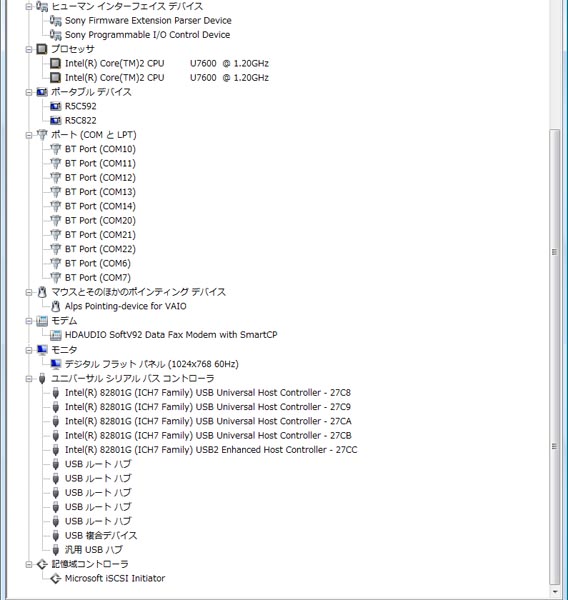This screenshot has width=568, height=600.
Task: Click the HDAUDIO SoftV92 modem icon
Action: [55, 335]
